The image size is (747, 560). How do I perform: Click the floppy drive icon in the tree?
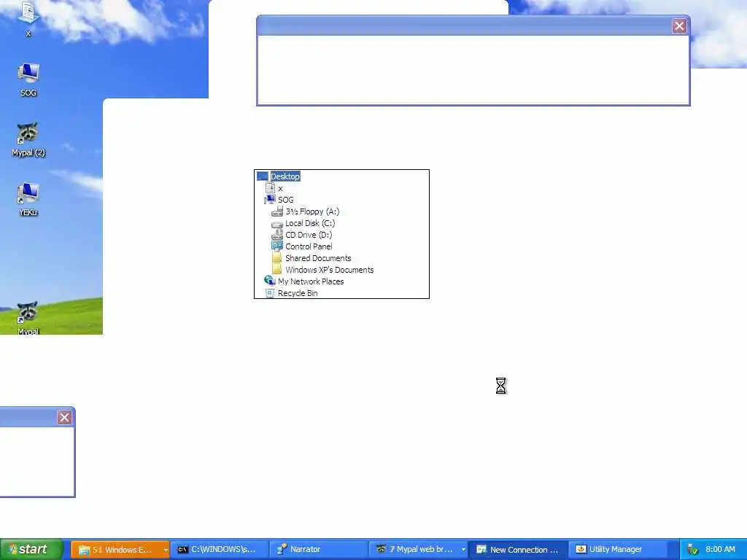coord(276,211)
